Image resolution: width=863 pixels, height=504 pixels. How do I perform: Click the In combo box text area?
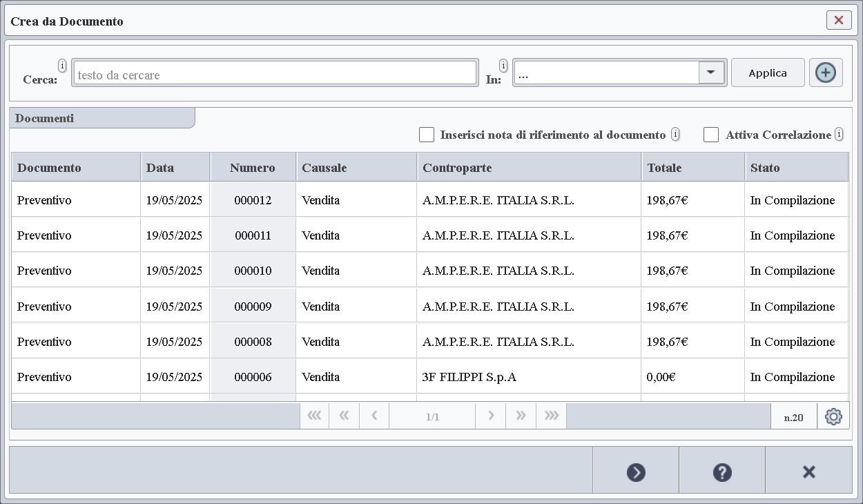[606, 72]
